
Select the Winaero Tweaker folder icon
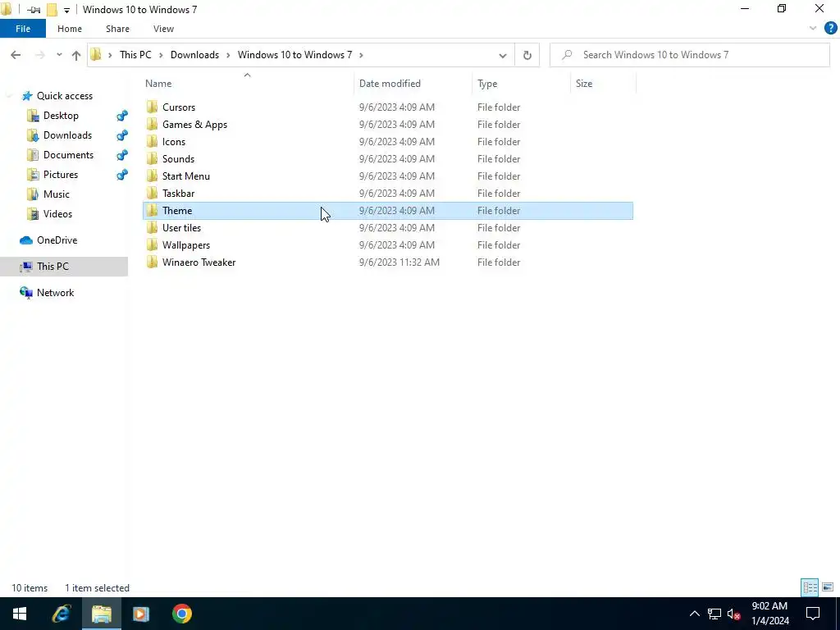152,262
